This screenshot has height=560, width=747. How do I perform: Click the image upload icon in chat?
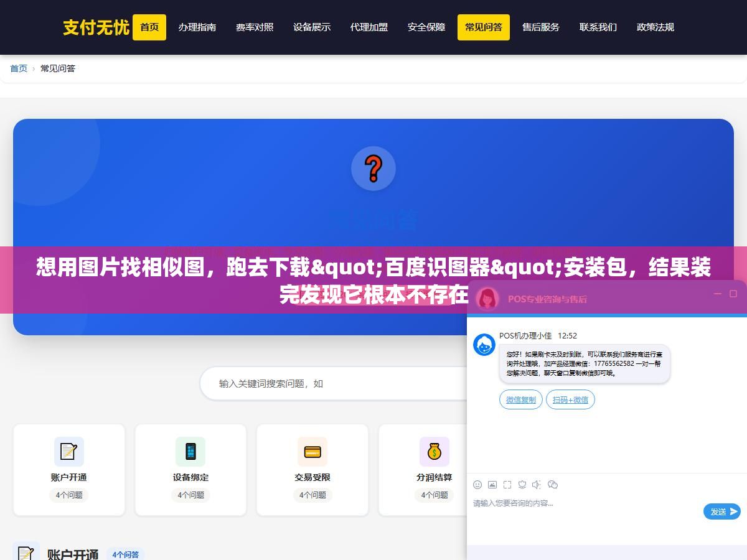click(x=492, y=485)
